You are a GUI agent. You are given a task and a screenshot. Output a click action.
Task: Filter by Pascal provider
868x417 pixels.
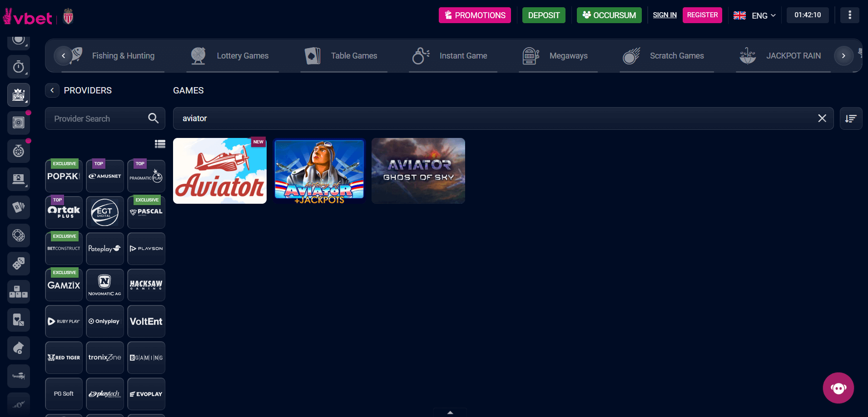146,212
